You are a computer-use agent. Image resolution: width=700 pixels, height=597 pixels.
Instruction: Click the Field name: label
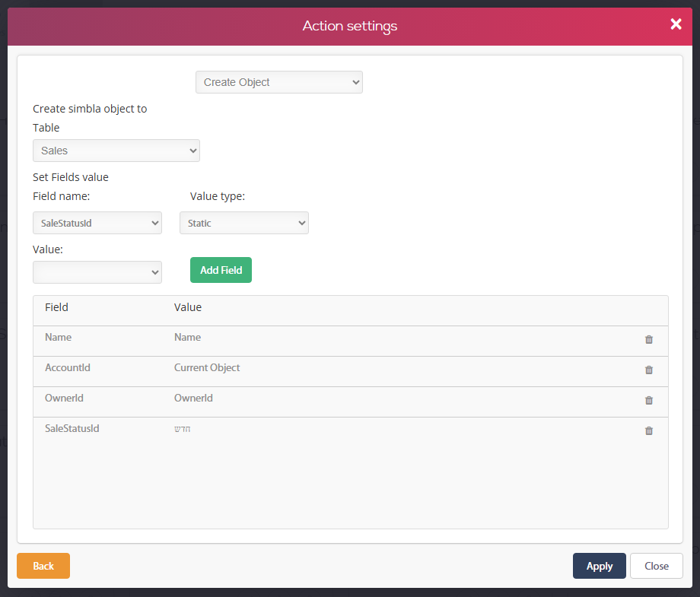pyautogui.click(x=61, y=196)
